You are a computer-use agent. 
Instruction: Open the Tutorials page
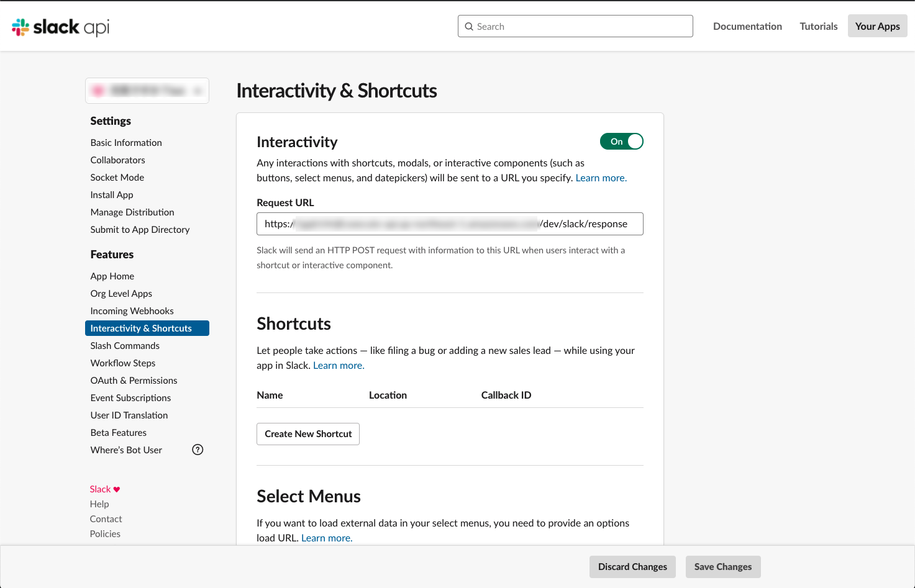(818, 26)
